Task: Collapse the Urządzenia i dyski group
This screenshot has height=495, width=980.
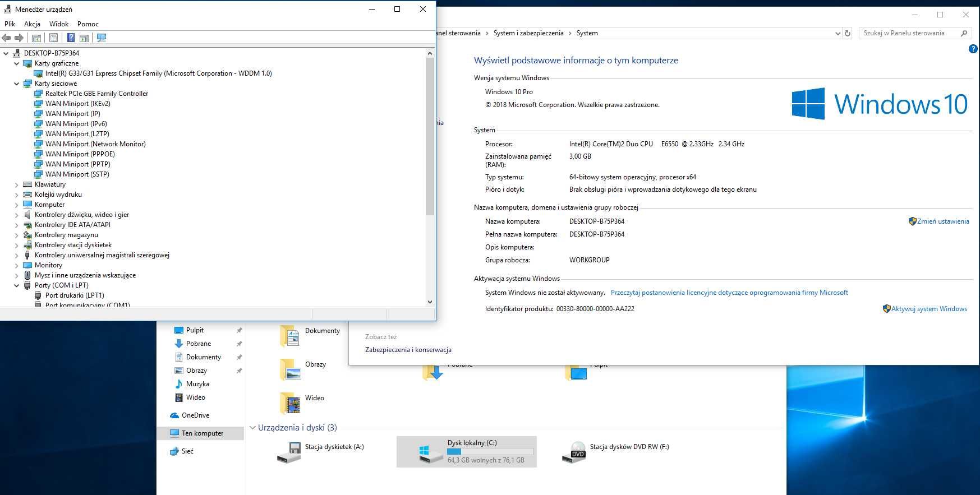Action: (252, 428)
